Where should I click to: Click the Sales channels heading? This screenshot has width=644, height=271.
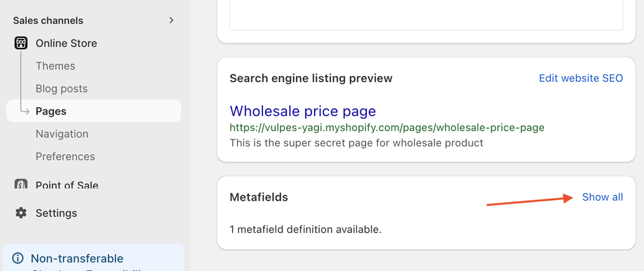point(48,21)
